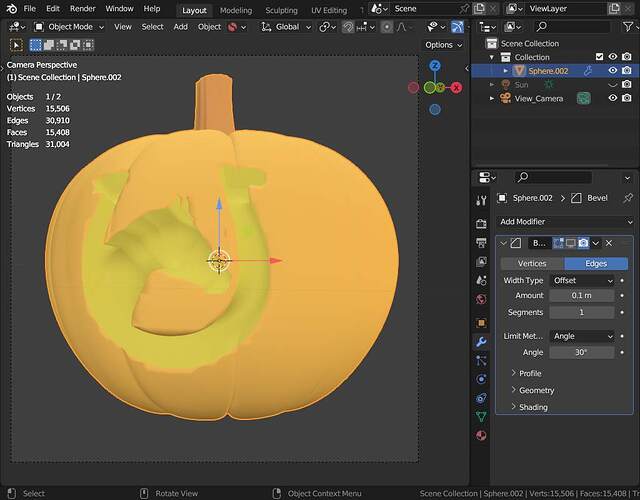The width and height of the screenshot is (640, 500).
Task: Click the outliner search field
Action: point(573,27)
